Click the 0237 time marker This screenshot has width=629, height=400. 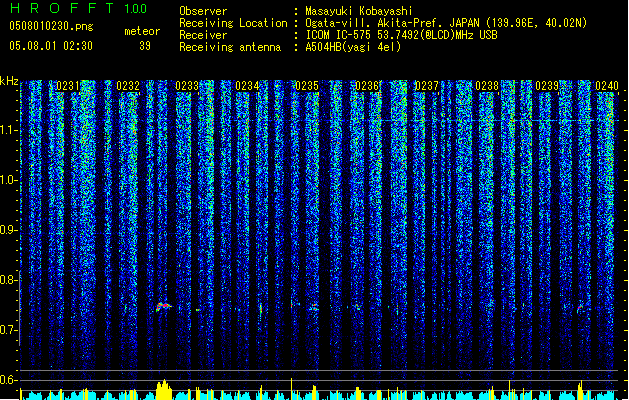tap(427, 86)
